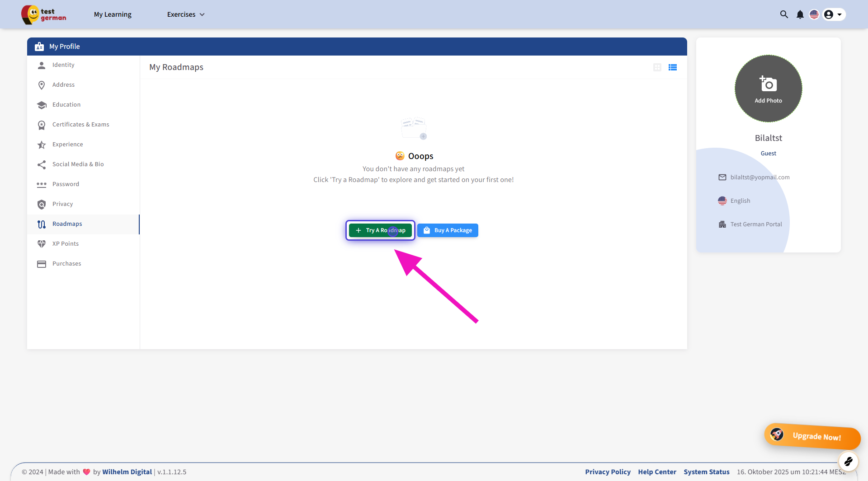Screen dimensions: 868x481
Task: Open the user account dropdown
Action: 833,14
